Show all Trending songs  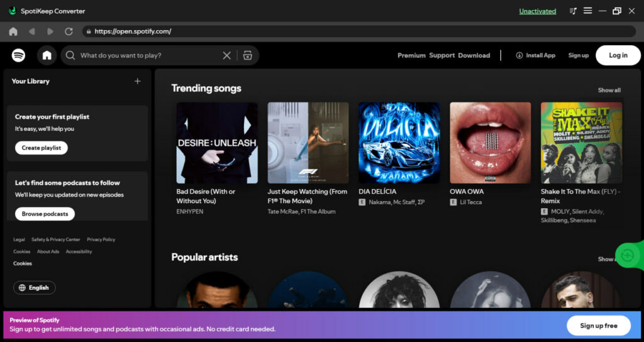[x=609, y=91]
